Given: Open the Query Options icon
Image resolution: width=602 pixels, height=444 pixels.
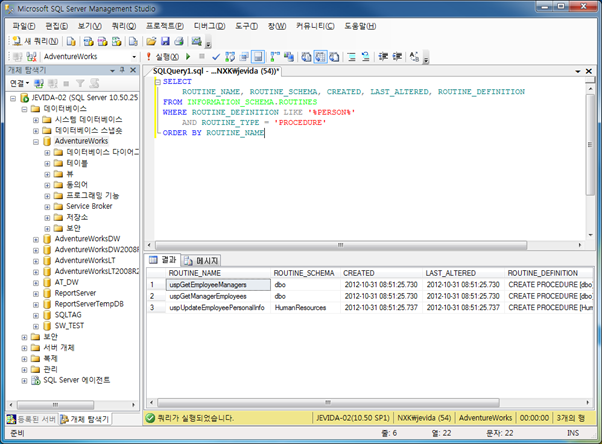Looking at the screenshot, I should (244, 57).
